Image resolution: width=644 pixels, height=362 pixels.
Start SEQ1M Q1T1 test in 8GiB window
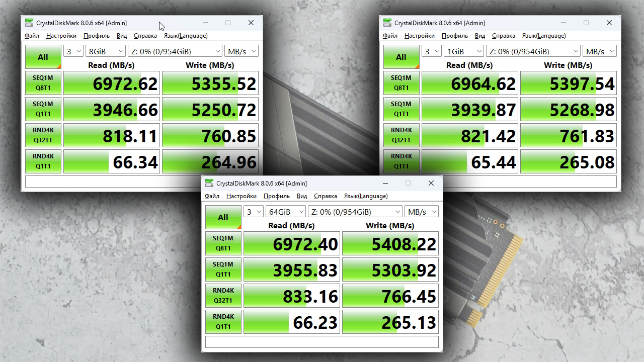tap(43, 109)
